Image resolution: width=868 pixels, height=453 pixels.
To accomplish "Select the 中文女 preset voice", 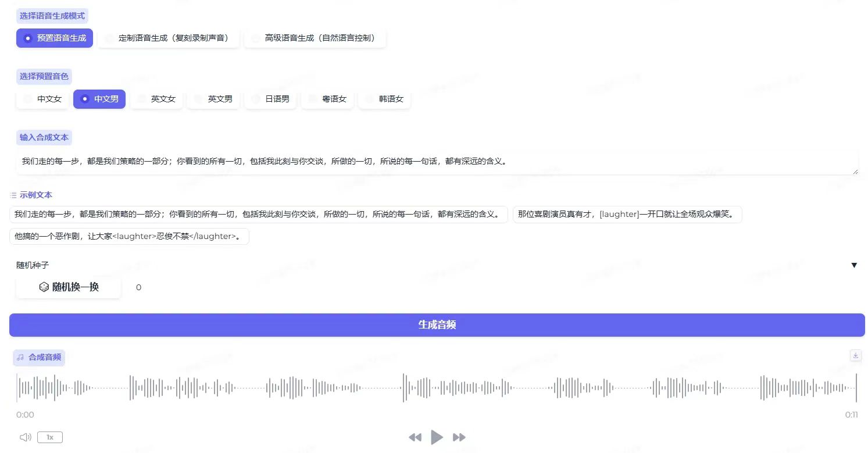I will pos(42,99).
